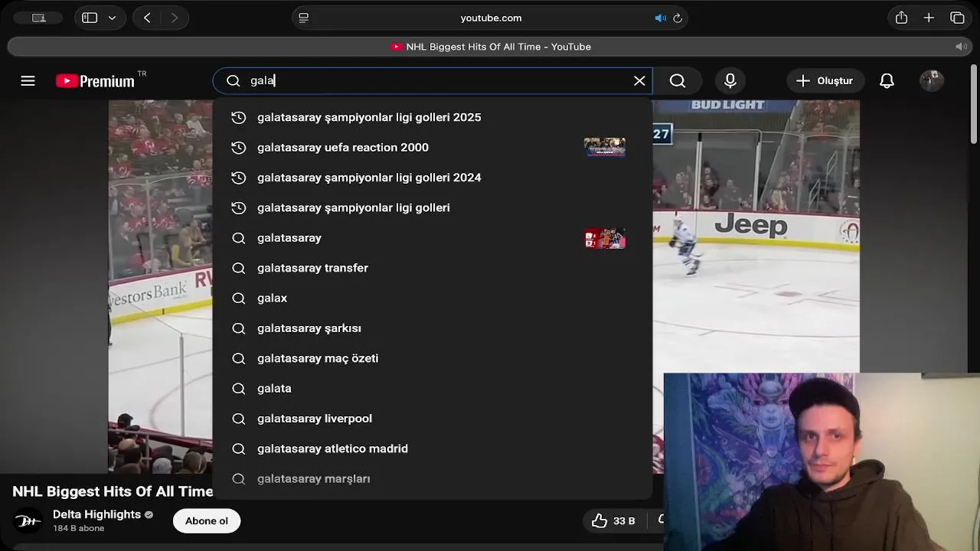Image resolution: width=980 pixels, height=551 pixels.
Task: Click history clock icon for uefa reaction 2000
Action: pos(239,147)
